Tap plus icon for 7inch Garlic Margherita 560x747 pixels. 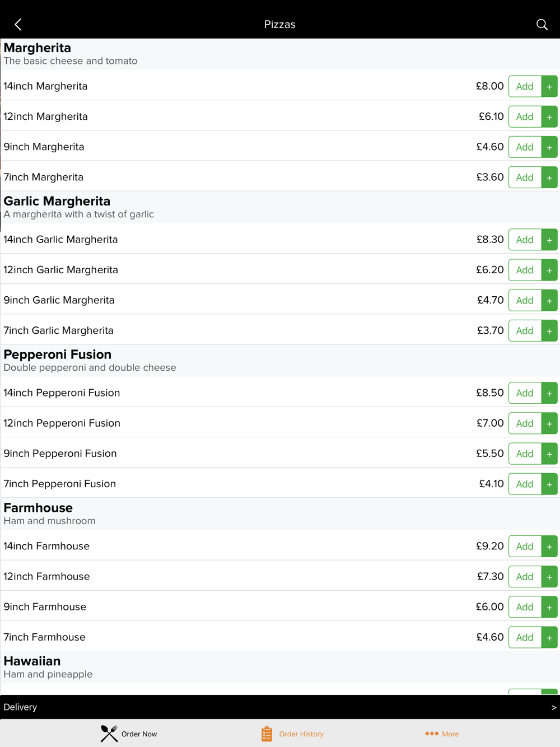tap(549, 330)
